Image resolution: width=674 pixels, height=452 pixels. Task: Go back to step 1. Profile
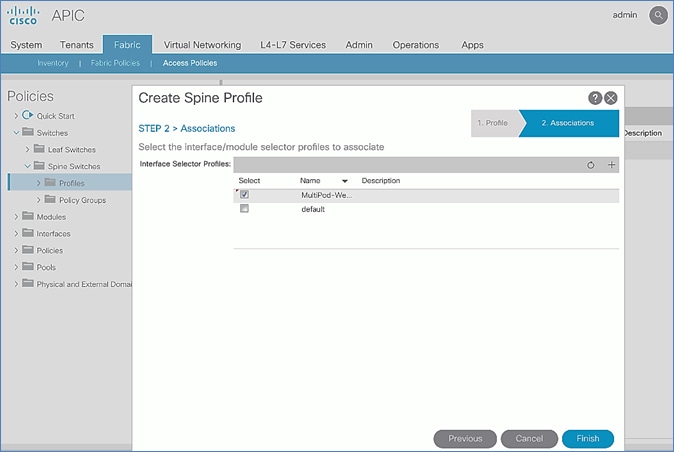click(495, 123)
